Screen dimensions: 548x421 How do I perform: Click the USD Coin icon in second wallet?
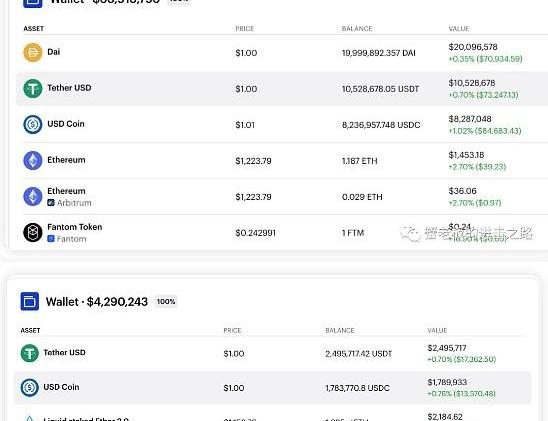pos(30,387)
